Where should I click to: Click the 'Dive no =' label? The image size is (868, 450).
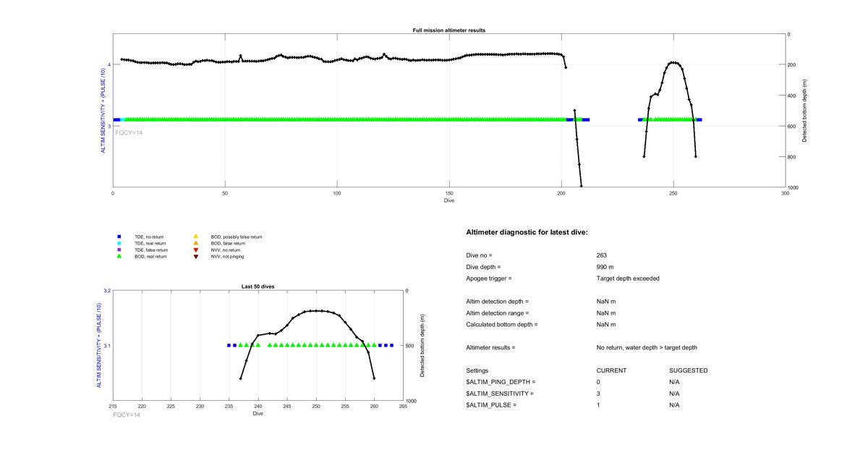click(480, 255)
